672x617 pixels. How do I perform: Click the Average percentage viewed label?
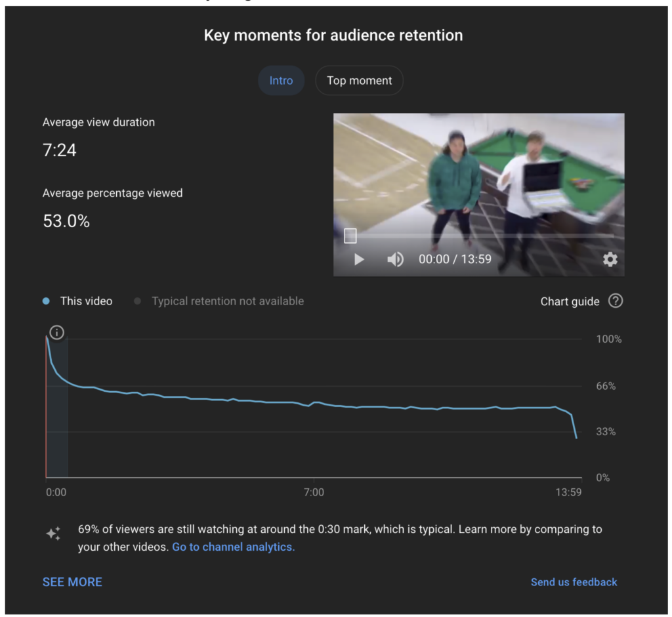(112, 193)
